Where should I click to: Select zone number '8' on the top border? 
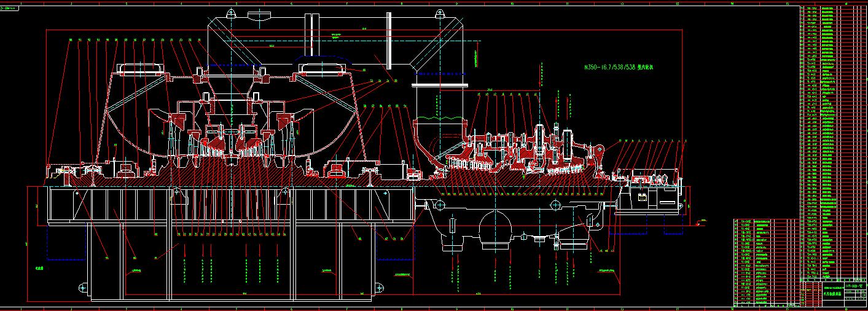point(402,2)
